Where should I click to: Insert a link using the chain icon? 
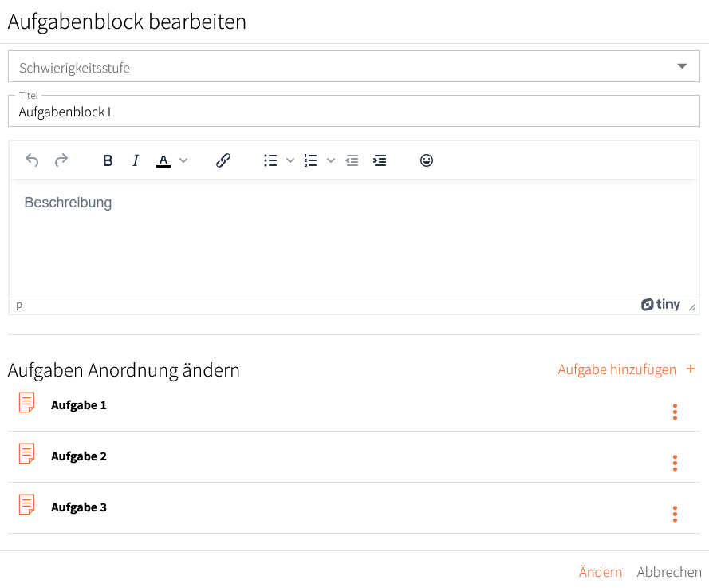click(223, 160)
